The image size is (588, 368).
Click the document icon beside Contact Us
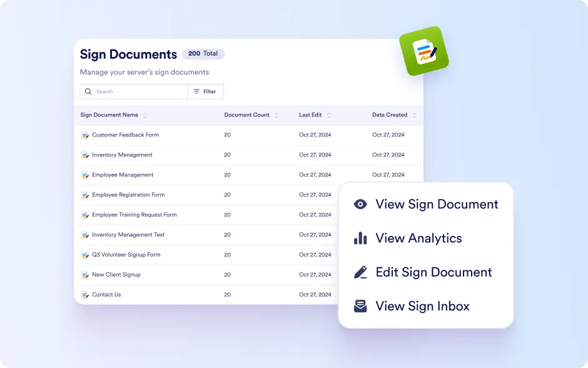point(85,295)
